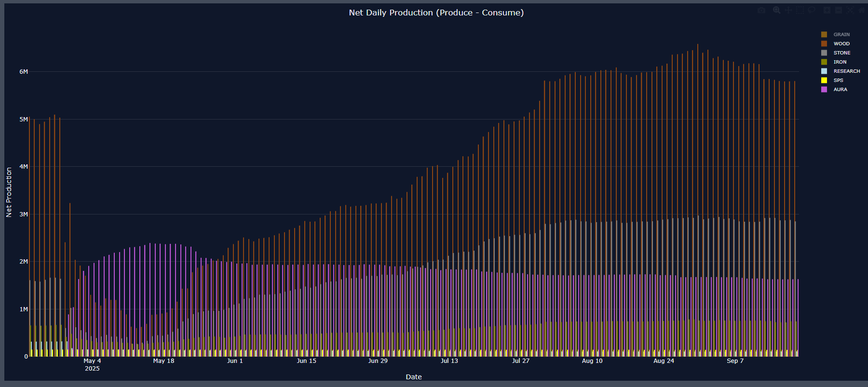This screenshot has height=387, width=868.
Task: Reset axes with the home icon
Action: 862,10
